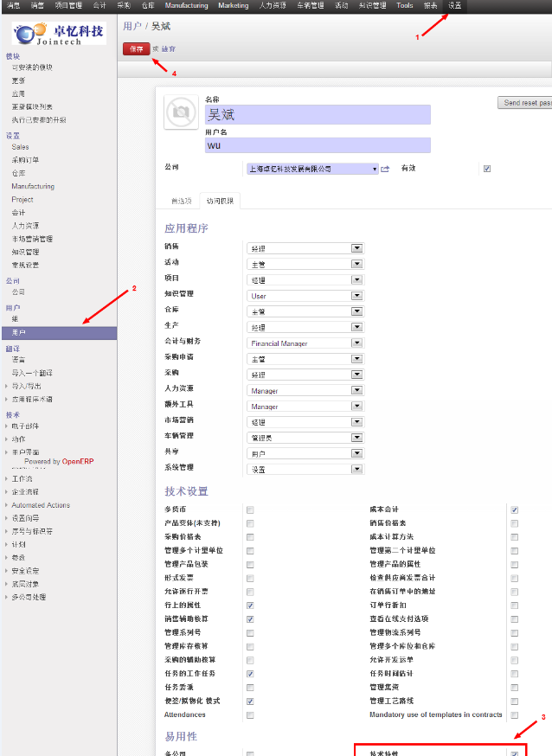Open the 设置 top menu
The height and width of the screenshot is (756, 552).
click(x=454, y=5)
